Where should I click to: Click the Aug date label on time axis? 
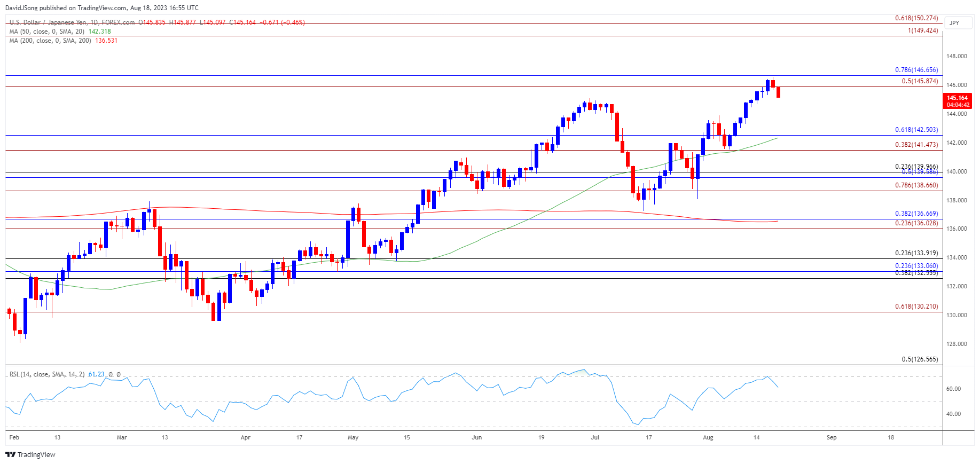click(x=708, y=437)
